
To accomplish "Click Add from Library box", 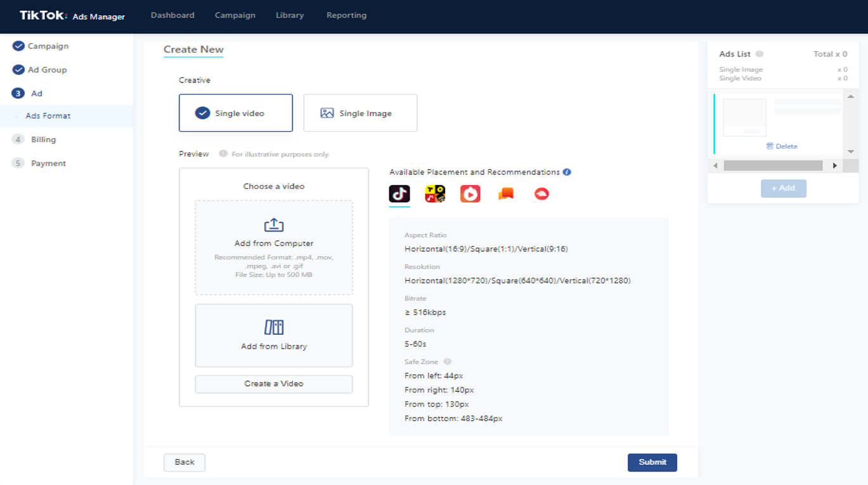I will (x=274, y=335).
